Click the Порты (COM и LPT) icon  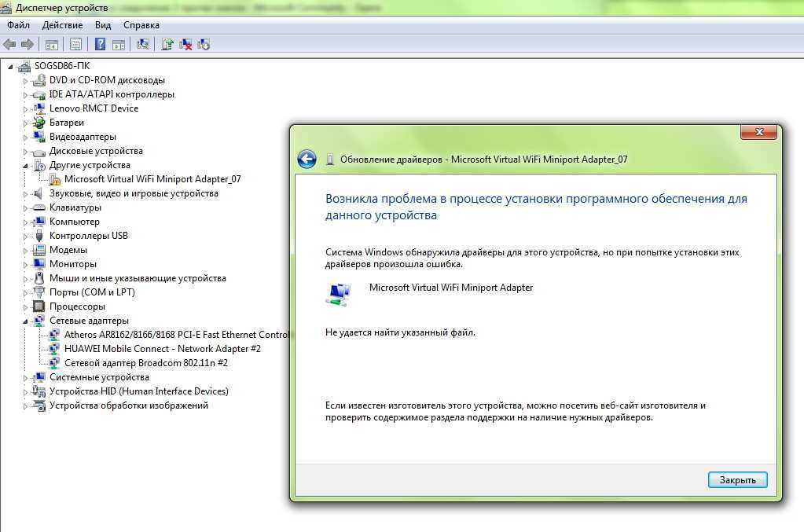tap(39, 292)
